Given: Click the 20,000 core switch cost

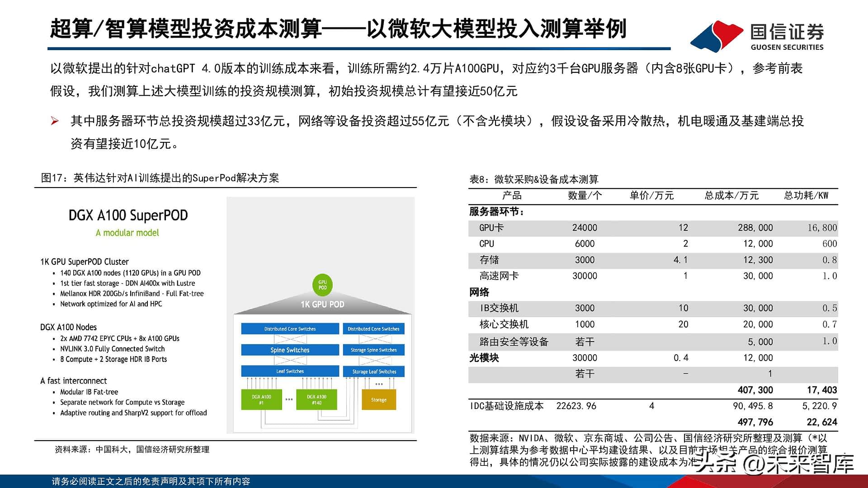Looking at the screenshot, I should tap(758, 324).
